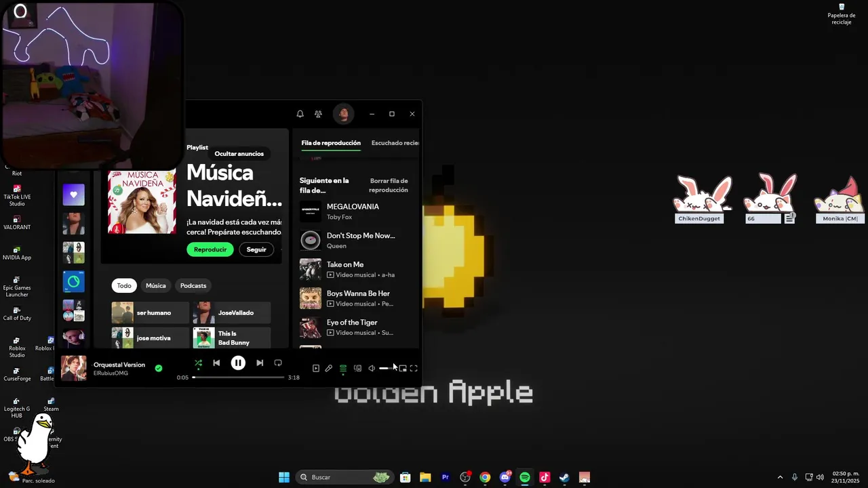
Task: Enter Spotify full screen mode
Action: [x=414, y=369]
